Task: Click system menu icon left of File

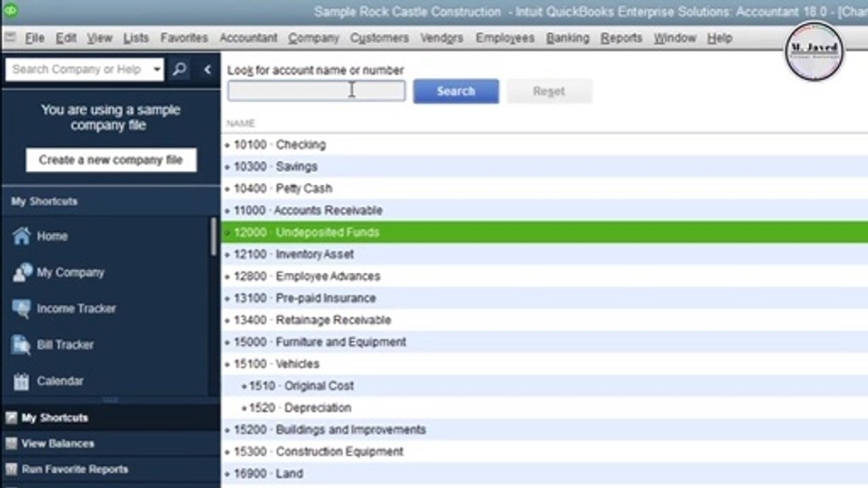Action: pyautogui.click(x=9, y=38)
